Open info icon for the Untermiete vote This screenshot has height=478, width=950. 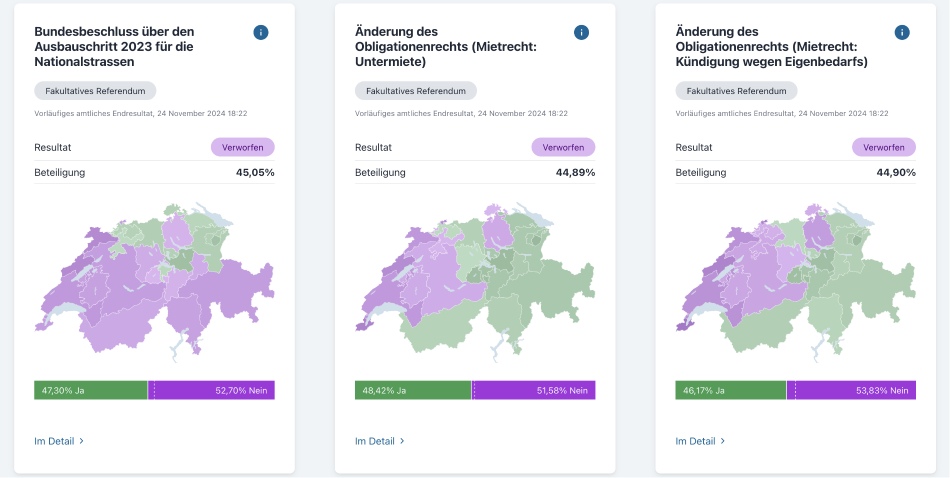pos(581,33)
